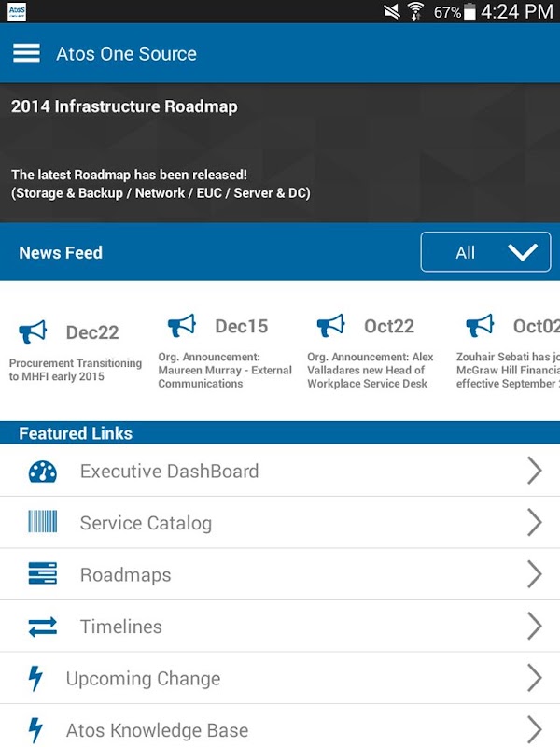Open the News Feed All filter dropdown
Screen dimensions: 560x747
tap(485, 252)
